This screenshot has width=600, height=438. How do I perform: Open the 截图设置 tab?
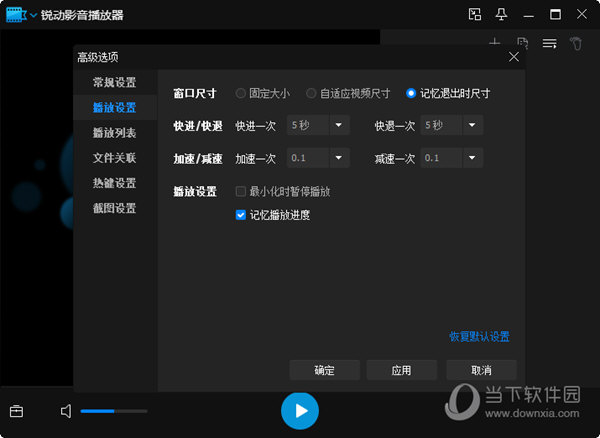[114, 208]
